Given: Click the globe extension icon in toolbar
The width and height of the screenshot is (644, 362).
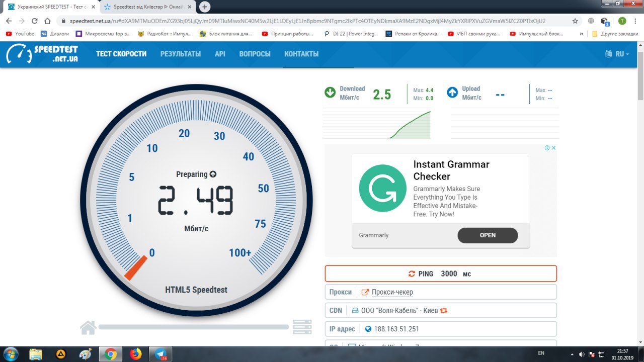Looking at the screenshot, I should [x=591, y=21].
